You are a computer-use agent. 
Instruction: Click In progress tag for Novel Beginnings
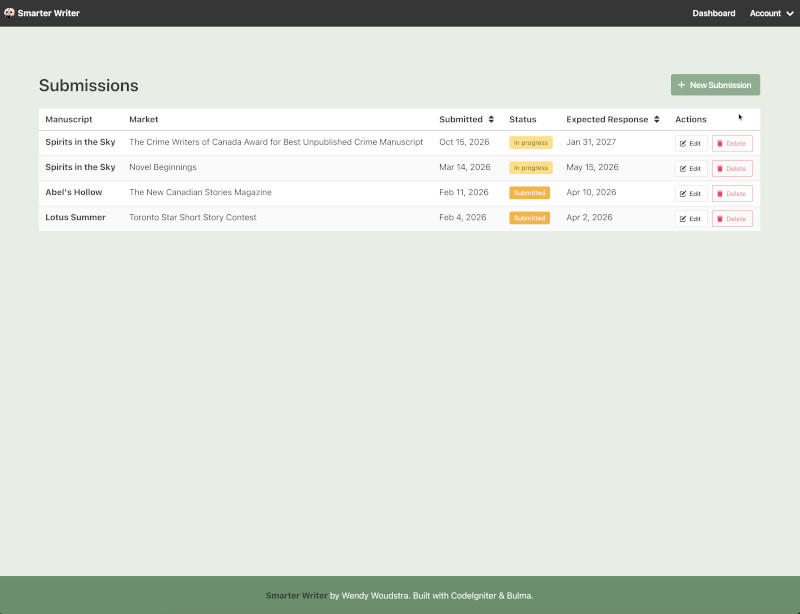pyautogui.click(x=530, y=168)
